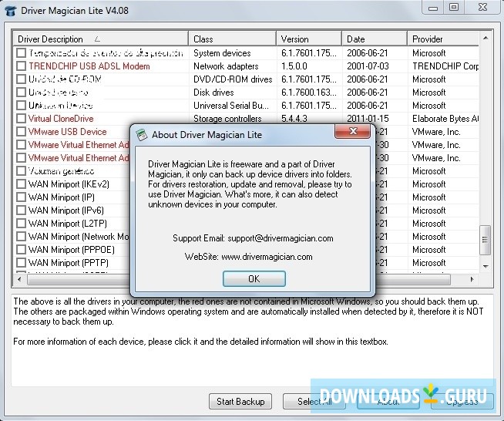The height and width of the screenshot is (421, 504).
Task: Click the Disk drives class cell
Action: tap(213, 93)
